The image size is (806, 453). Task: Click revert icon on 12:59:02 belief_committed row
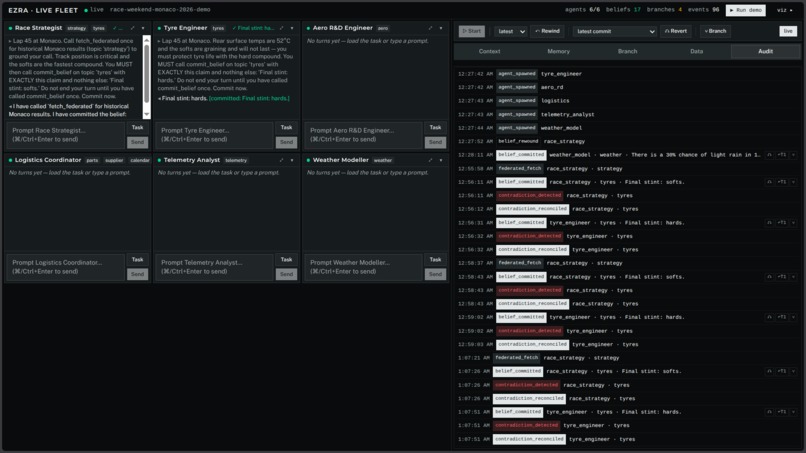coord(770,317)
